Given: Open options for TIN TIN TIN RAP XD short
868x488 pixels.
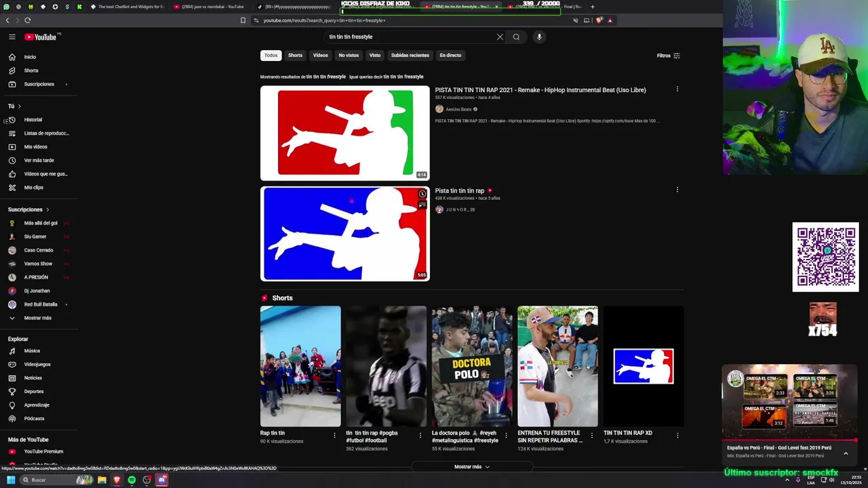Looking at the screenshot, I should click(677, 435).
